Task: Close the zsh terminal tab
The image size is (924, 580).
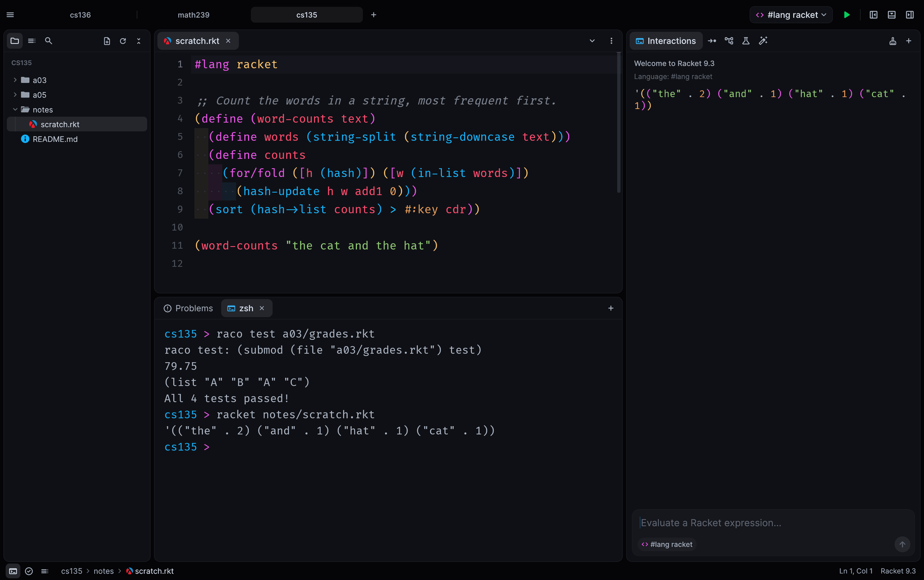Action: point(262,308)
